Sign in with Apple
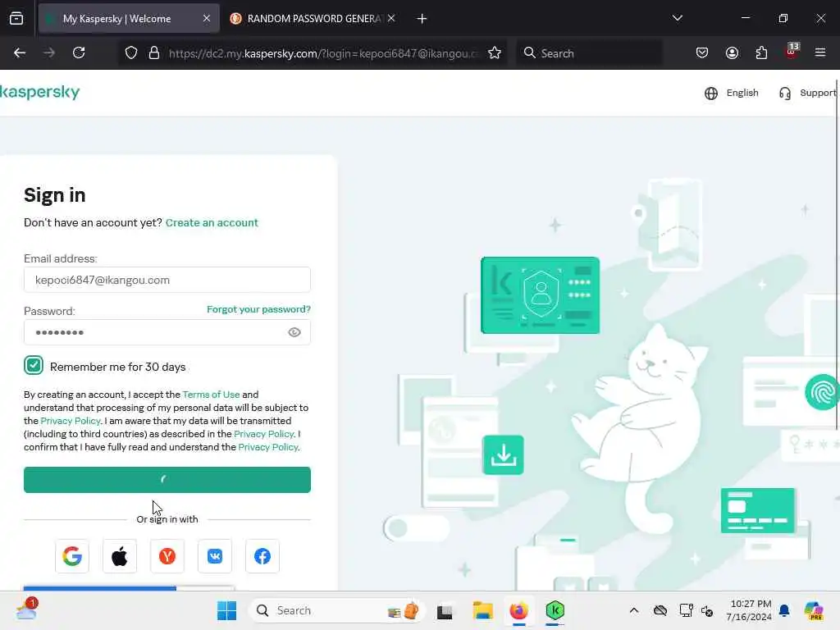Screen dimensions: 840x630 pyautogui.click(x=120, y=556)
